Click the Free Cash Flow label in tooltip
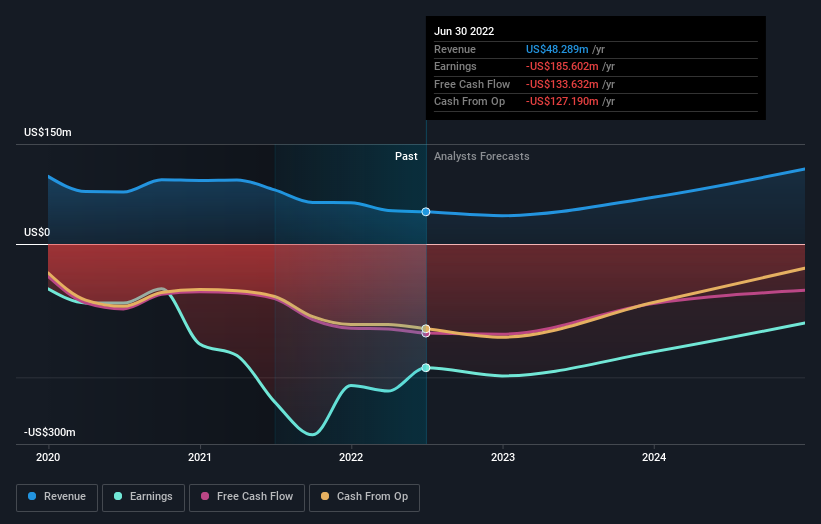 click(472, 84)
